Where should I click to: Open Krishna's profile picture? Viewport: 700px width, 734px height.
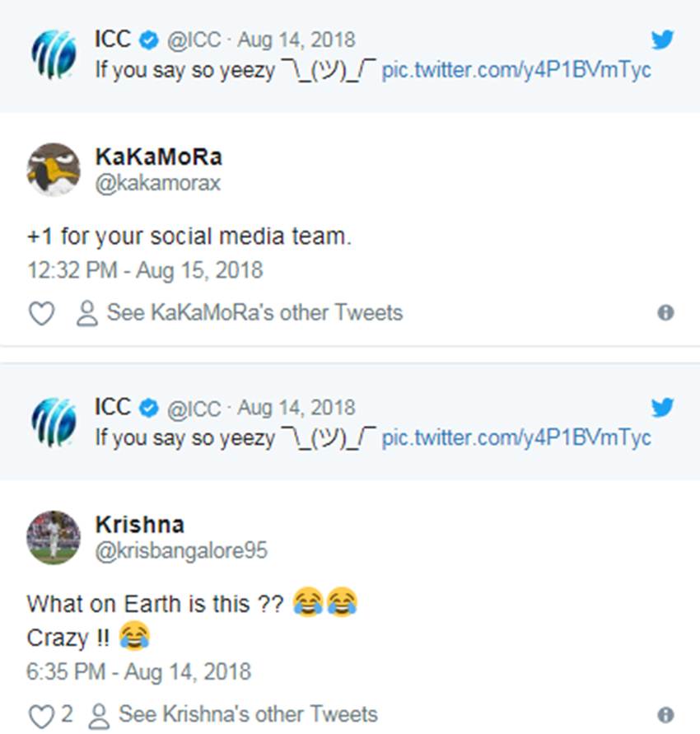point(54,537)
